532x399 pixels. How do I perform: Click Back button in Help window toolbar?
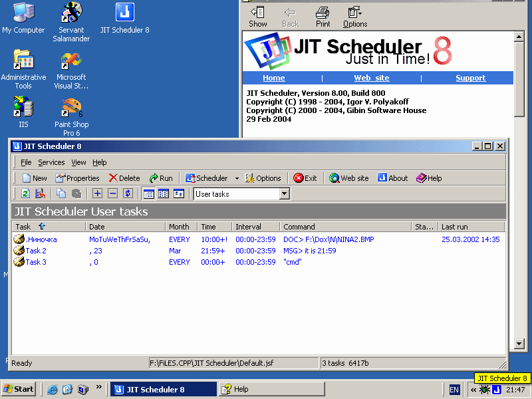(x=290, y=17)
